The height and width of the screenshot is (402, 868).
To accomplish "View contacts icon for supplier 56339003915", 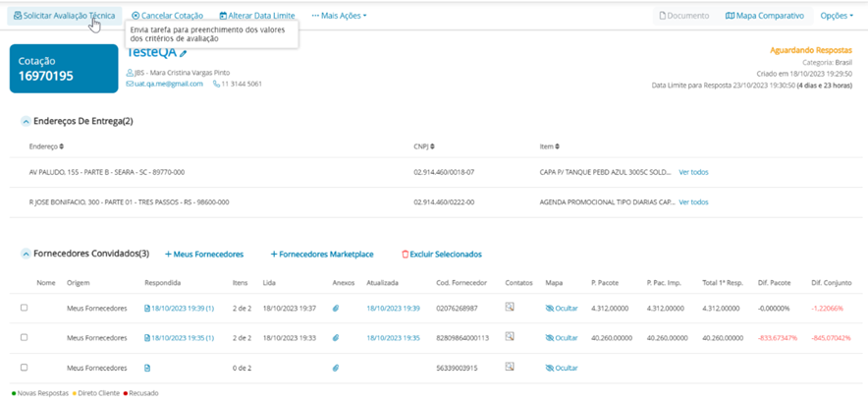I will (x=510, y=366).
